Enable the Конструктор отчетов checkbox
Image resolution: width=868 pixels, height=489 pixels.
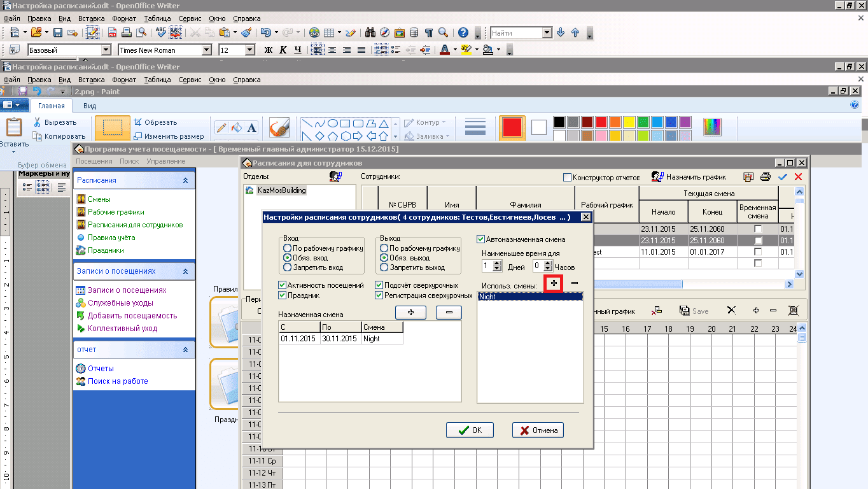(567, 178)
